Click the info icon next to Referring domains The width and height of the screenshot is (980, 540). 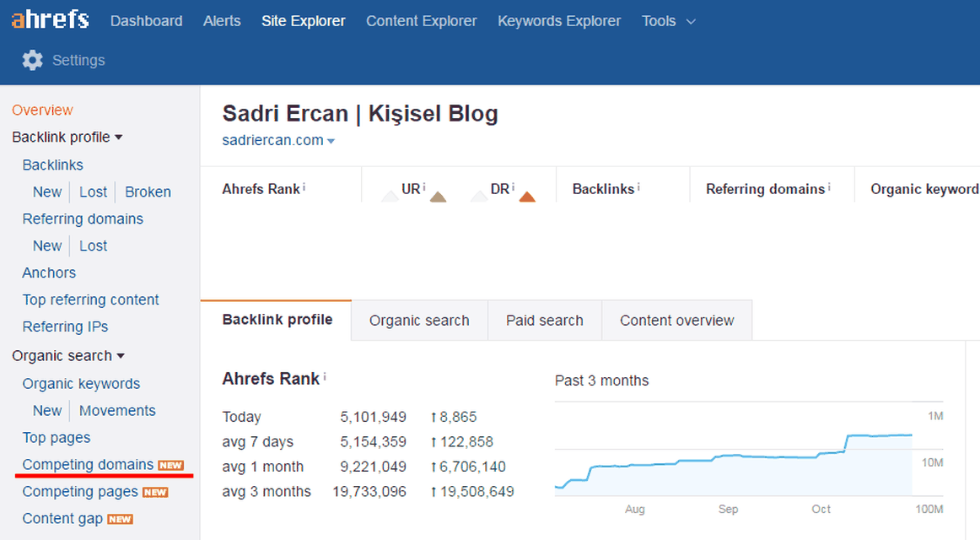pyautogui.click(x=829, y=186)
